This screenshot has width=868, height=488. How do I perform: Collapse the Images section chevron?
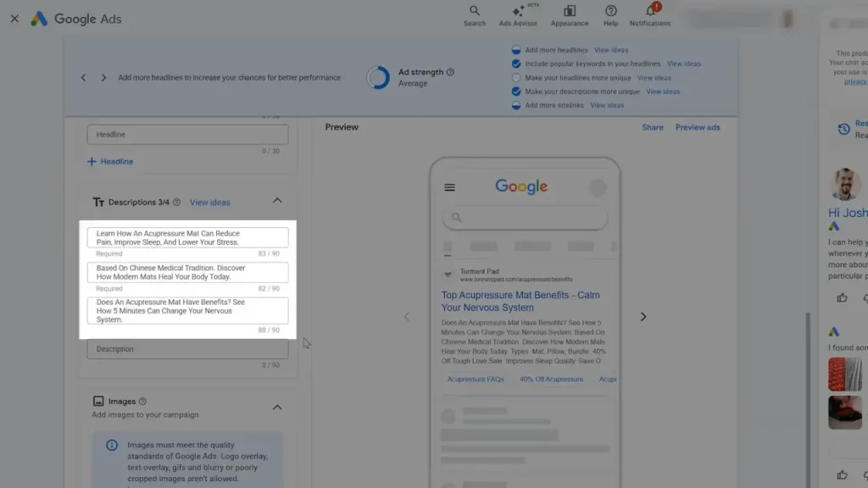coord(277,408)
